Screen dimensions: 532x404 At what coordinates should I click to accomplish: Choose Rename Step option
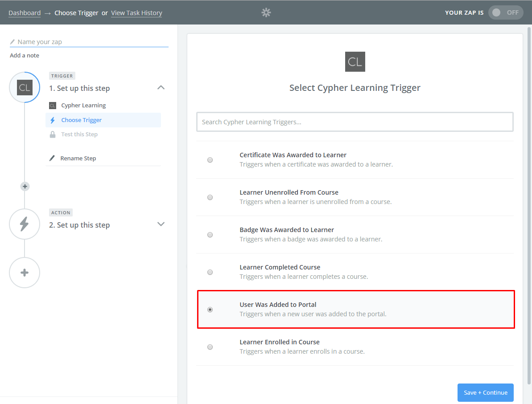(78, 158)
